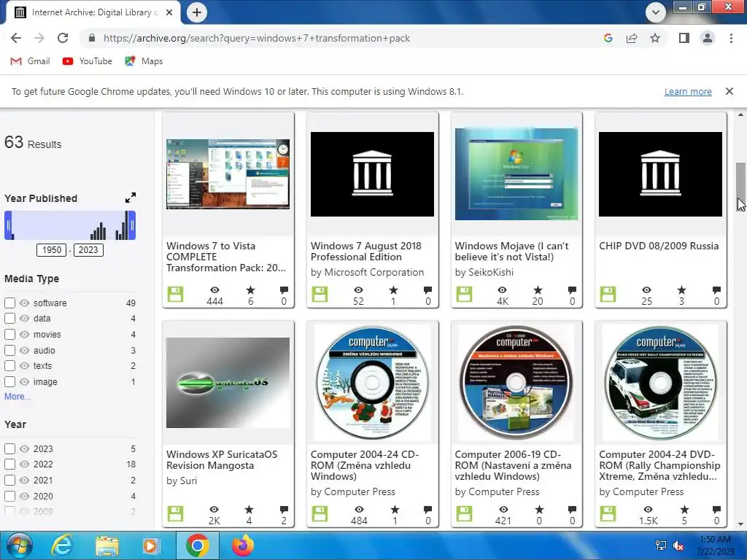The width and height of the screenshot is (747, 560).
Task: Open File Explorer from taskbar
Action: [107, 545]
